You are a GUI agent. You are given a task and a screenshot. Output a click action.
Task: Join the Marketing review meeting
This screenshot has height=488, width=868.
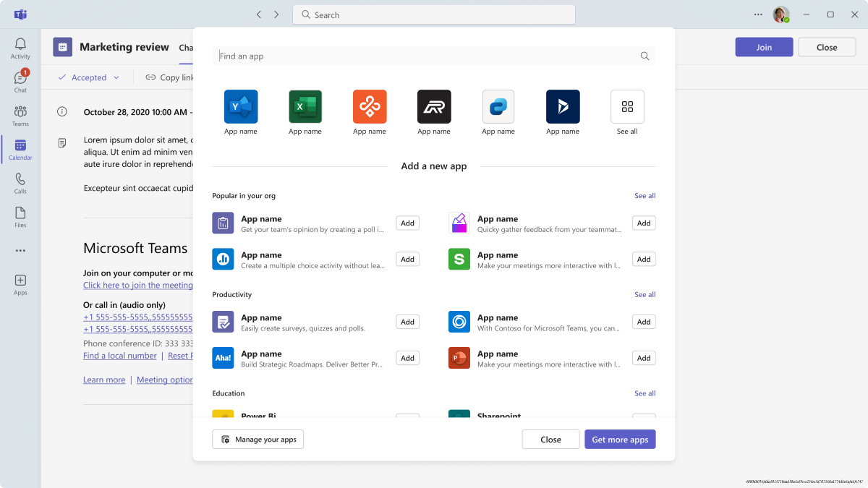click(764, 47)
